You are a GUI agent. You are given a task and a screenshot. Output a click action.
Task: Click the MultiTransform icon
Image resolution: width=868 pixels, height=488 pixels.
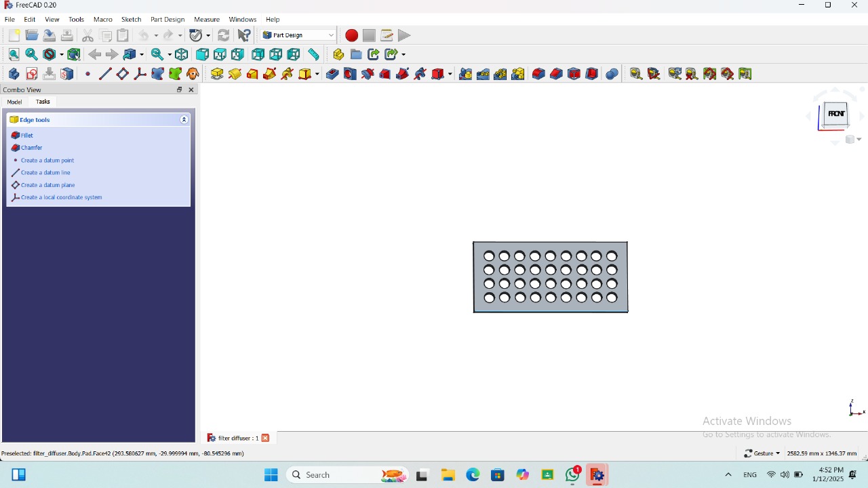[x=519, y=74]
